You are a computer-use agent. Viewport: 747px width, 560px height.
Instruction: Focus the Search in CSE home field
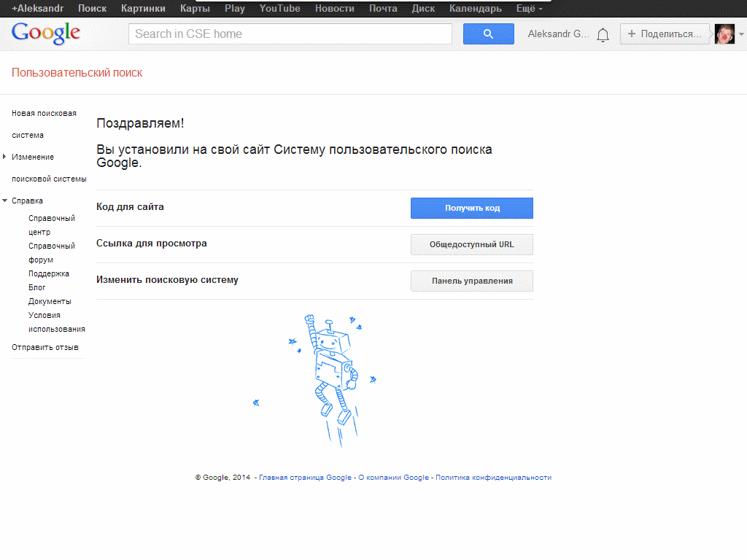(x=290, y=34)
